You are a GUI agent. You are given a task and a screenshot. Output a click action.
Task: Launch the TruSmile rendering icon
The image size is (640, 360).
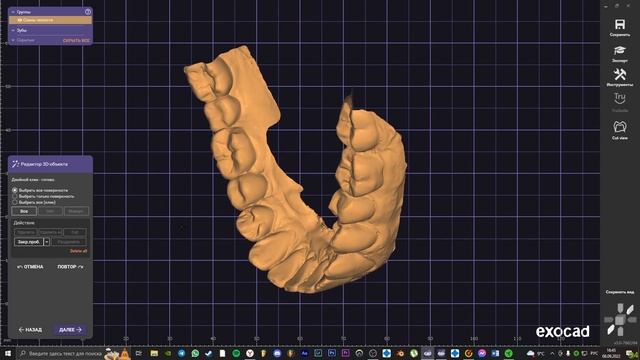[620, 99]
